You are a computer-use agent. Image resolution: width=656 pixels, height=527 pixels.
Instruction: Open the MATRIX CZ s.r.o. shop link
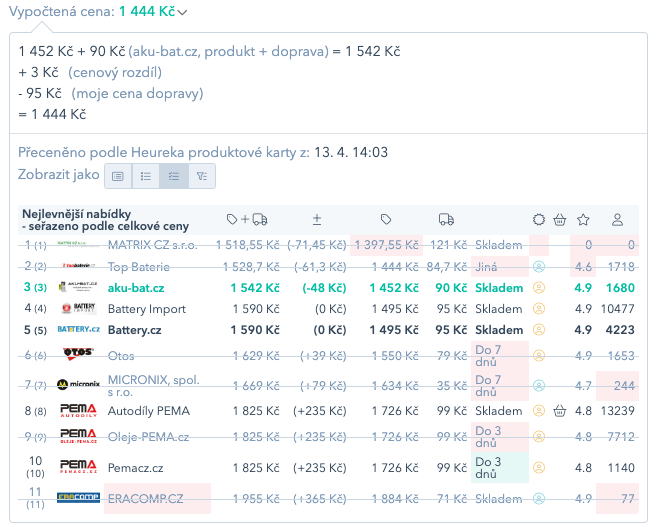152,245
